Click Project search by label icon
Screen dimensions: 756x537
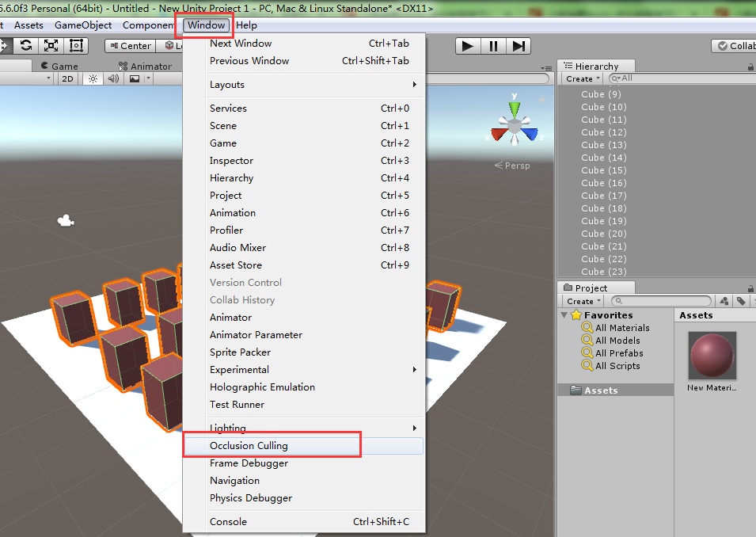pyautogui.click(x=741, y=301)
